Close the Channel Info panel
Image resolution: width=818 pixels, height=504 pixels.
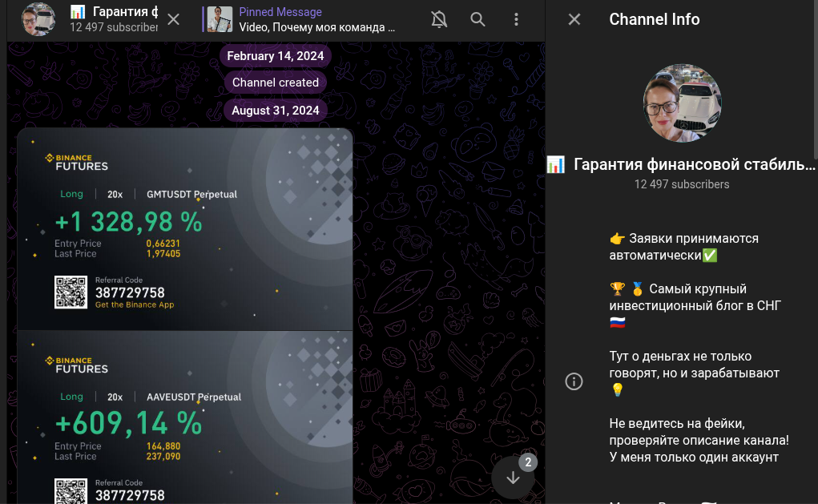pyautogui.click(x=574, y=19)
